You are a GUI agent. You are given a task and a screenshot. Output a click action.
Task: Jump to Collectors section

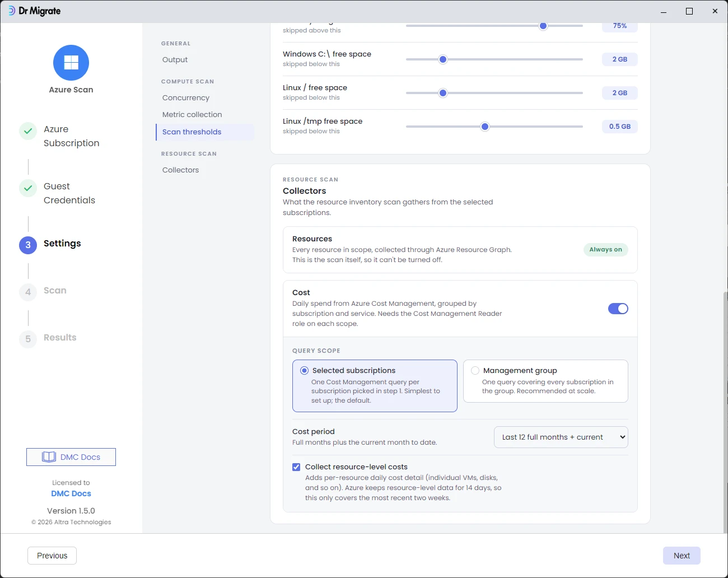coord(180,170)
